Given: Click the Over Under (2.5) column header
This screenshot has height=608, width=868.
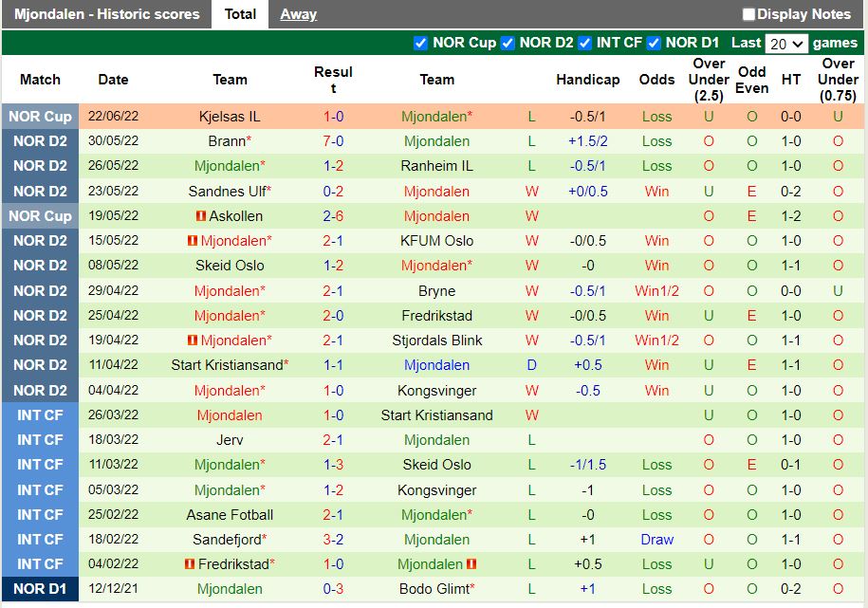Looking at the screenshot, I should pos(709,80).
